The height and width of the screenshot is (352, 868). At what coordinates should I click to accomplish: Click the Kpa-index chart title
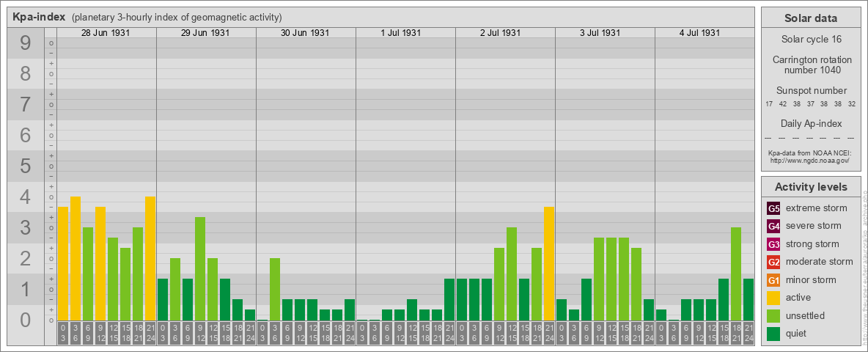[40, 17]
